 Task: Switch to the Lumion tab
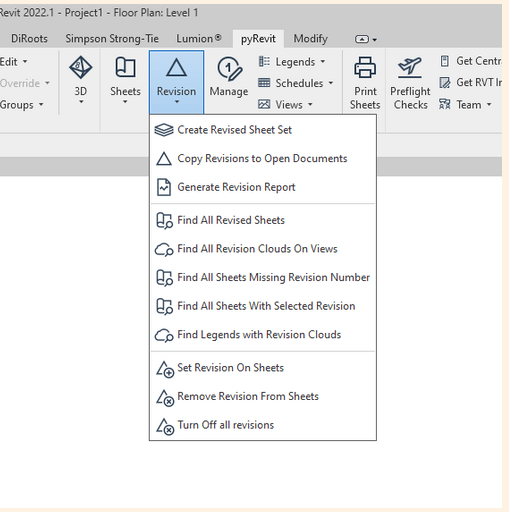pyautogui.click(x=199, y=39)
